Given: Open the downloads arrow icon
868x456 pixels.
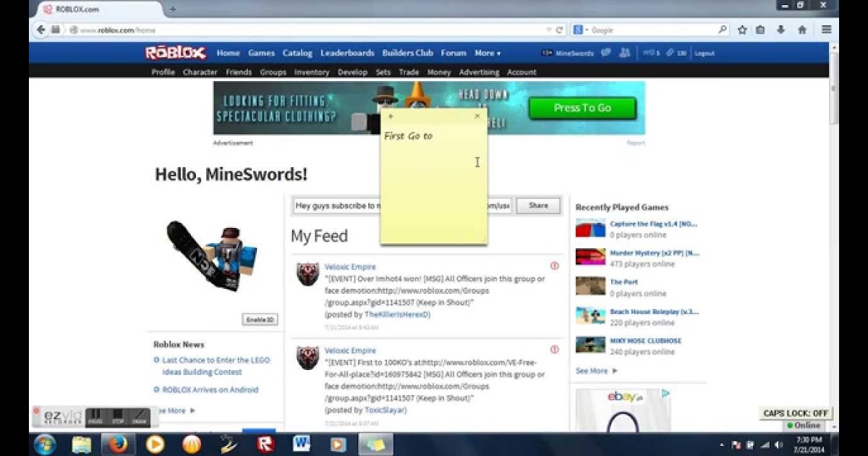Looking at the screenshot, I should tap(781, 30).
